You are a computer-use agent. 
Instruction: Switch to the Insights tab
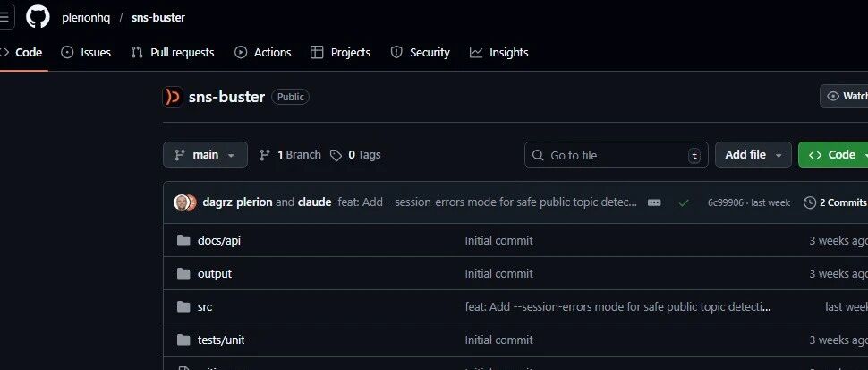pyautogui.click(x=498, y=53)
